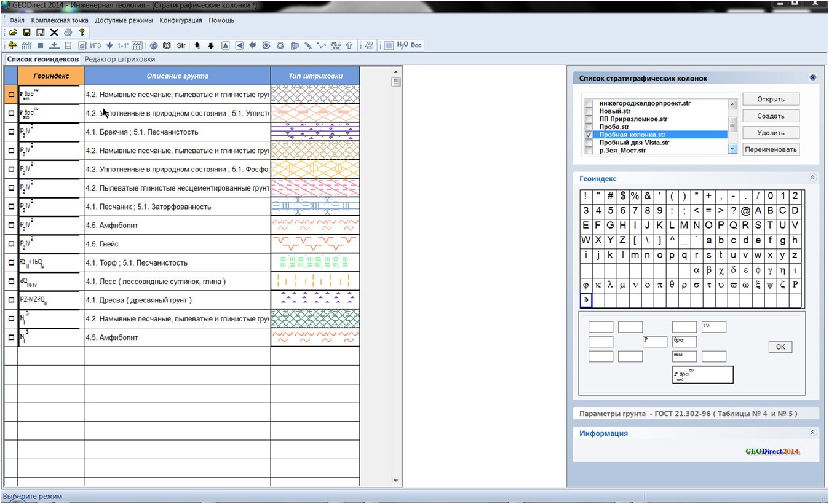Click the open folder icon in the toolbar
Viewport: 829px width, 504px height.
(13, 32)
